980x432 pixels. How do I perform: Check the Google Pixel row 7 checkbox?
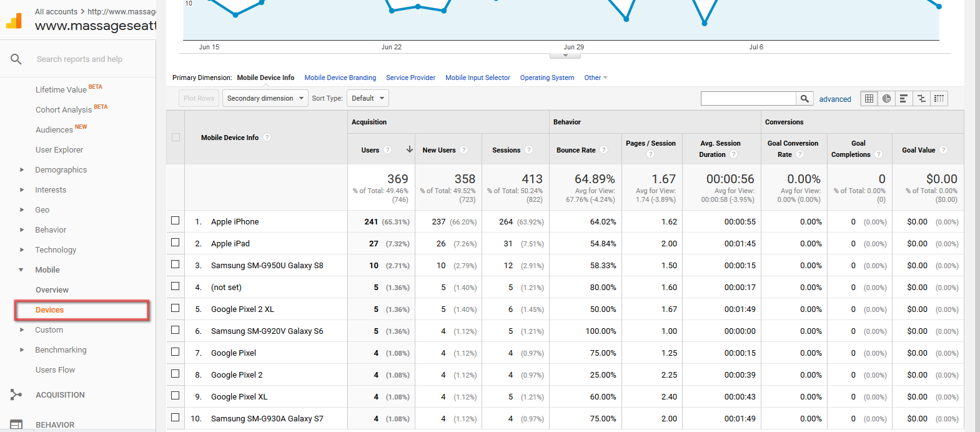176,352
